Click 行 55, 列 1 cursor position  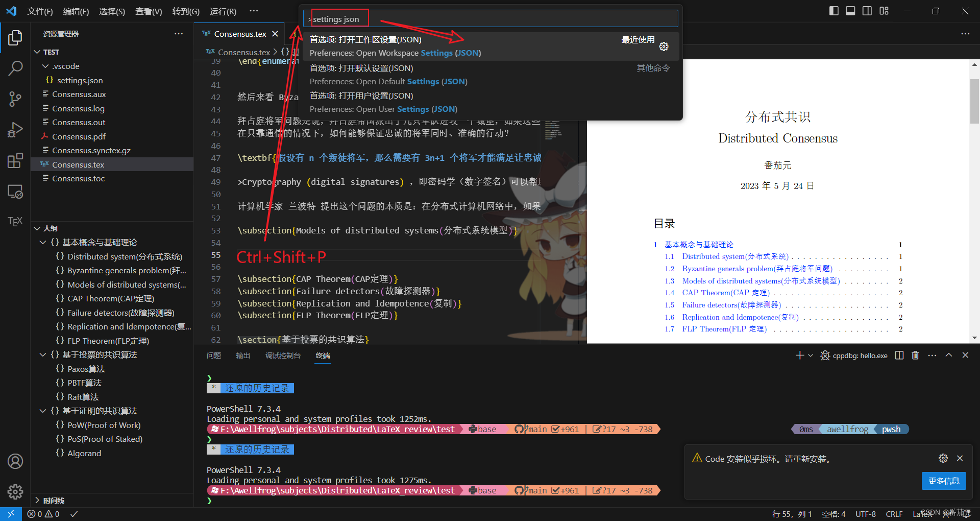(792, 514)
